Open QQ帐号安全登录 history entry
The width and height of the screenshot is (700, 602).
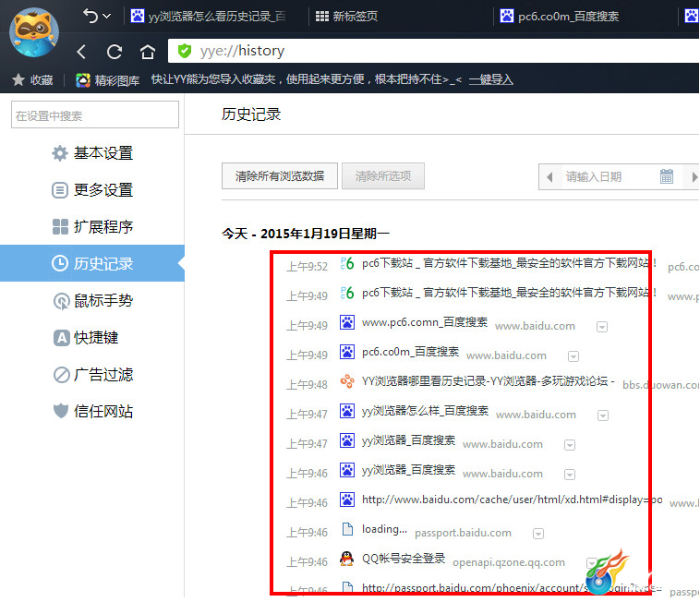click(x=404, y=559)
